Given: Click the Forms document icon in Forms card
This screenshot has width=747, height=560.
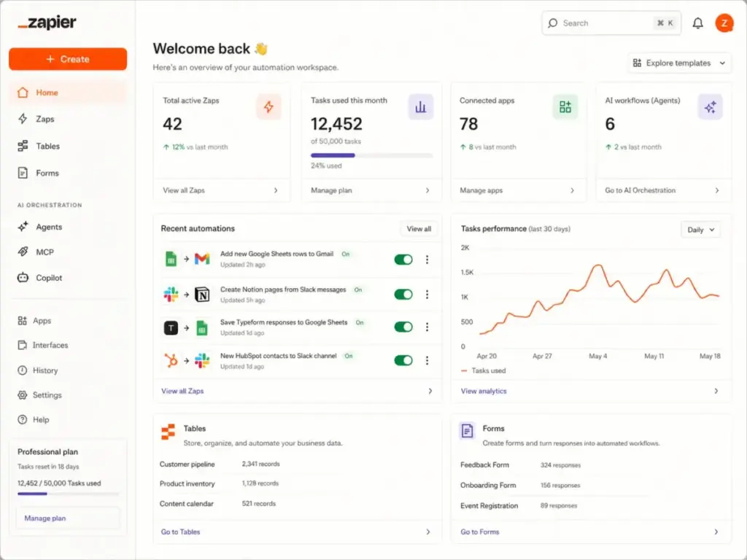Looking at the screenshot, I should coord(468,430).
